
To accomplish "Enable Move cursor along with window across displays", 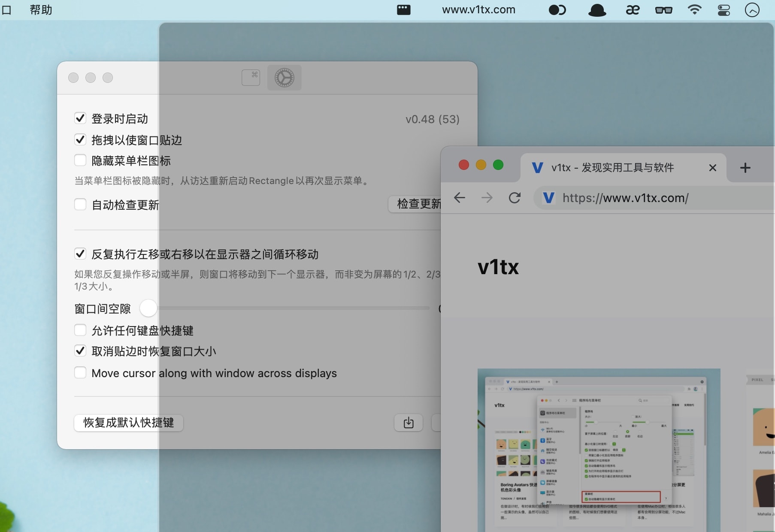I will click(x=80, y=373).
